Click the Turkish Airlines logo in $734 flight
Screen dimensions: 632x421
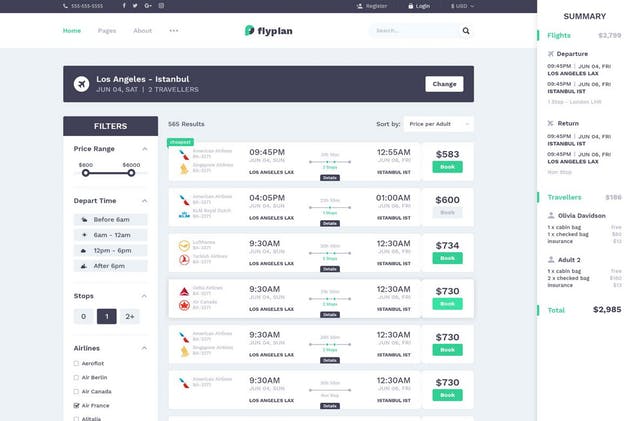[184, 260]
